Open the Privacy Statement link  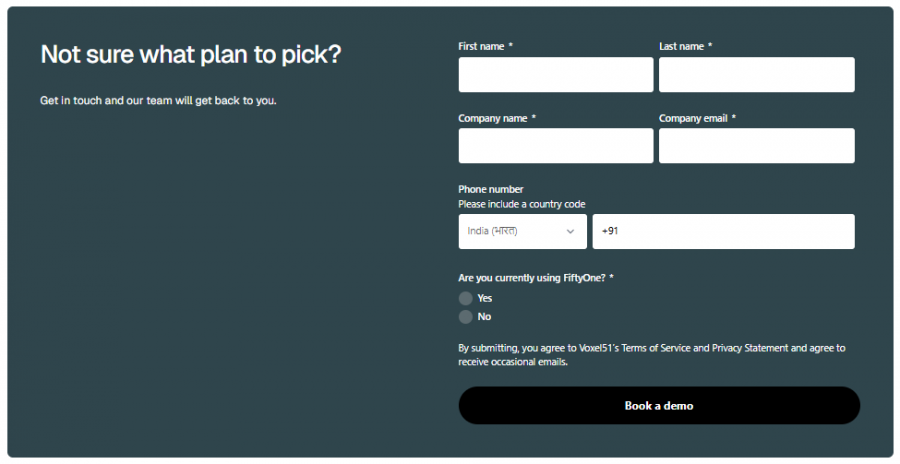tap(750, 348)
